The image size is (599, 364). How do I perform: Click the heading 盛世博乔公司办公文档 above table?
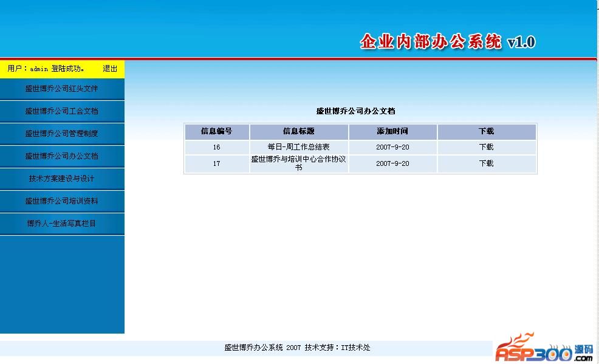coord(355,111)
